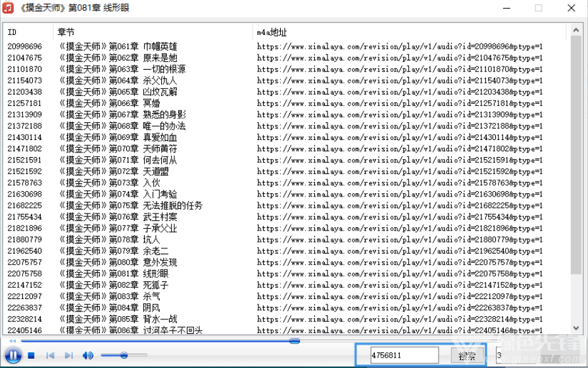Select chapter 第062章 原来是她
The image size is (588, 368).
118,58
